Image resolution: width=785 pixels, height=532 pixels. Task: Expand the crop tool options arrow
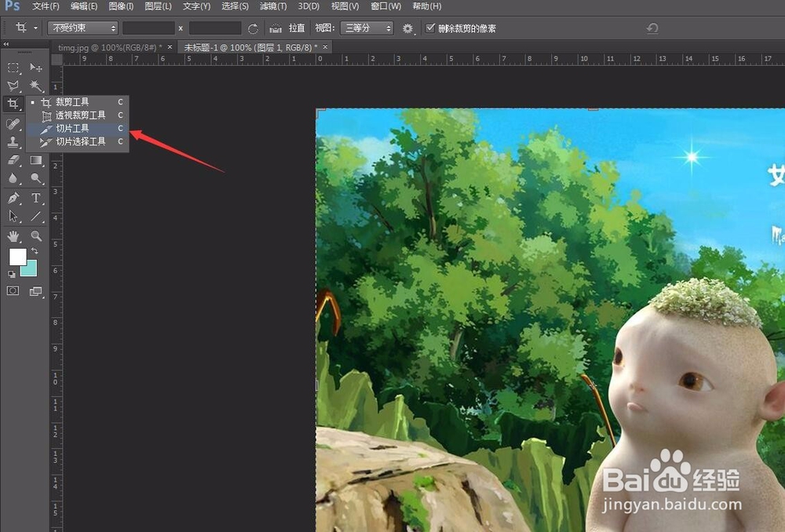pyautogui.click(x=35, y=27)
